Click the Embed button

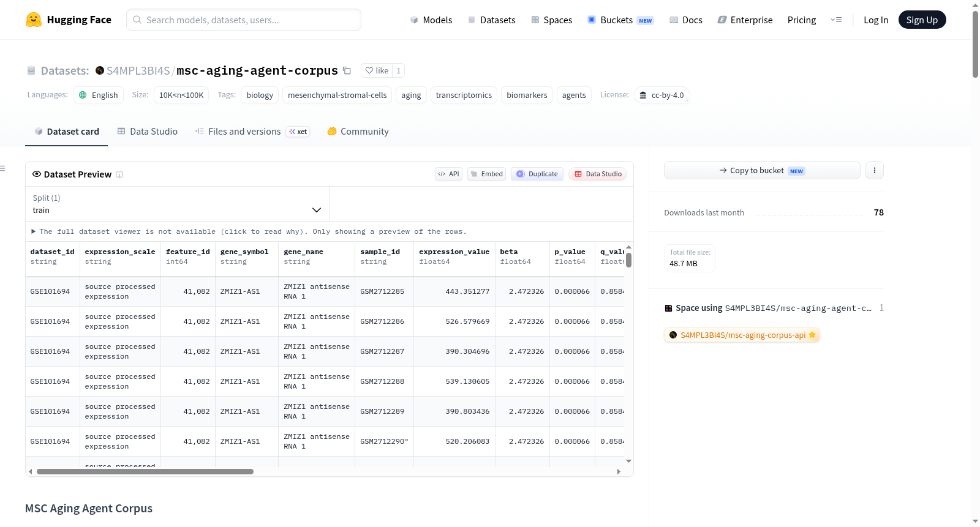coord(486,174)
